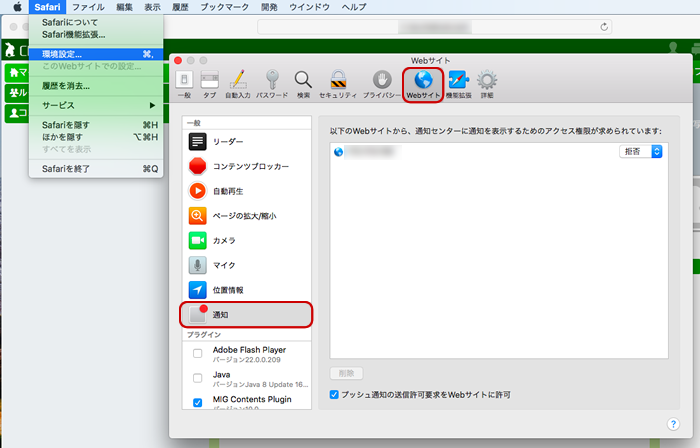Click the reload icon in address bar
This screenshot has height=448, width=700.
pos(604,27)
